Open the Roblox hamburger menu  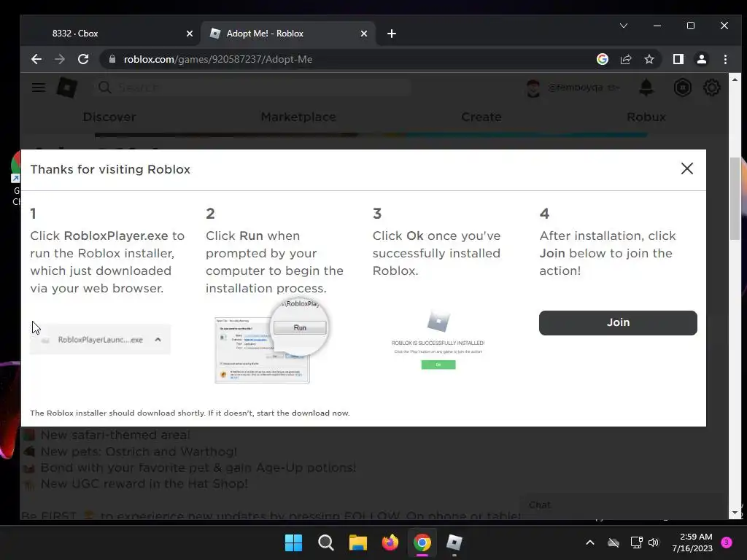click(39, 87)
